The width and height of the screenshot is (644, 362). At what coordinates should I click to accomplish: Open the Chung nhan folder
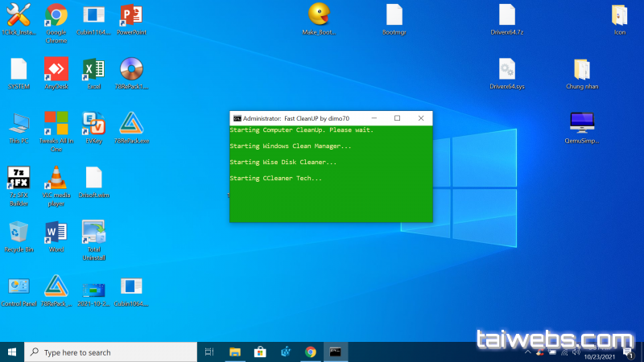click(582, 69)
